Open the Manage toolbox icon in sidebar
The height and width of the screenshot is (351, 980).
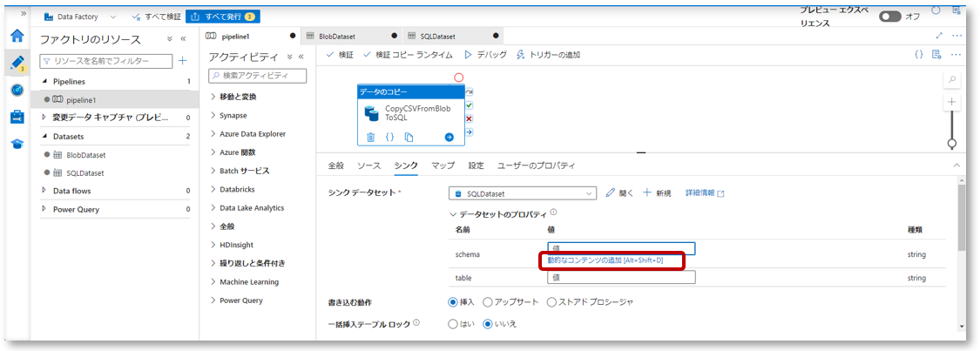tap(17, 117)
